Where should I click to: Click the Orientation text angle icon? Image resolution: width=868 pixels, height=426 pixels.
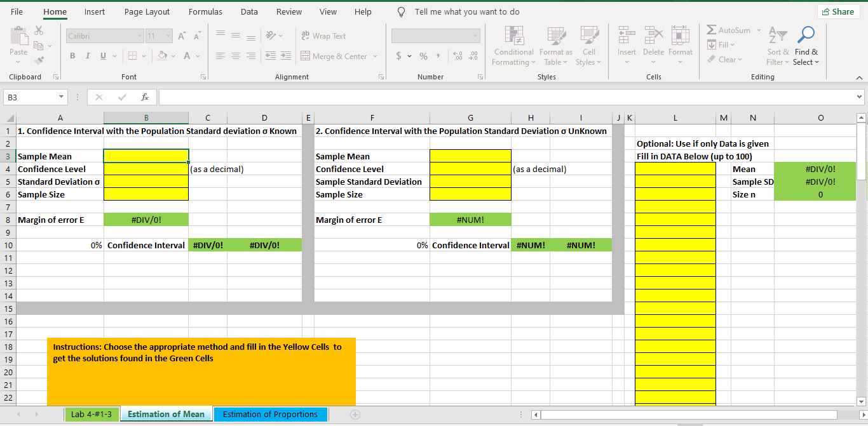[270, 36]
